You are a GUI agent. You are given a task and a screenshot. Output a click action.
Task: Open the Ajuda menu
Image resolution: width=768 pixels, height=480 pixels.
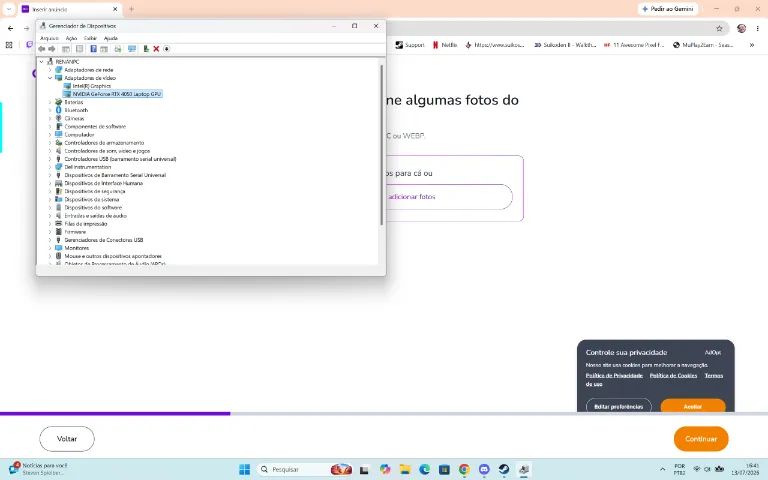111,38
